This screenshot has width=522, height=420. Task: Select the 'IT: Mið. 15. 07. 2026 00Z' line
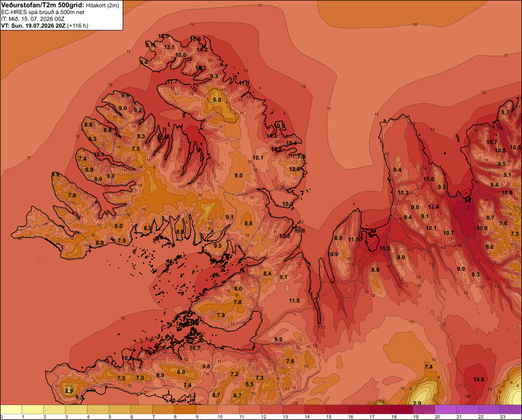point(32,19)
